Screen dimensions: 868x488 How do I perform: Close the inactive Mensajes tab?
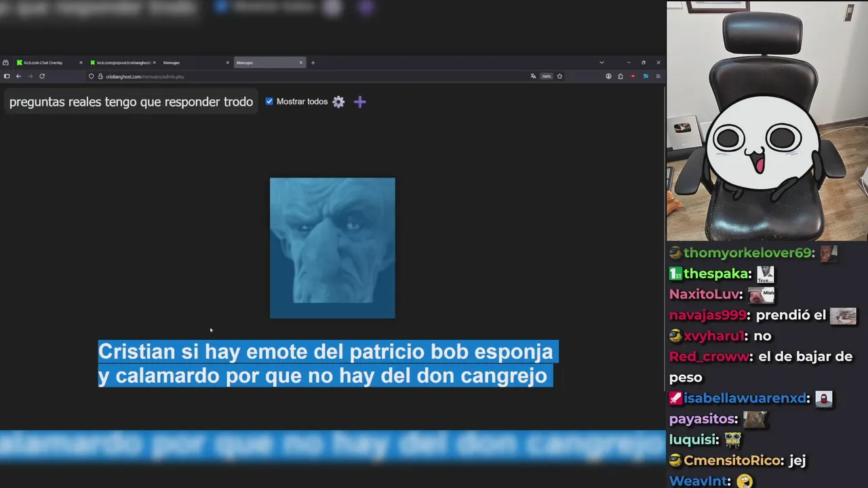click(x=228, y=62)
